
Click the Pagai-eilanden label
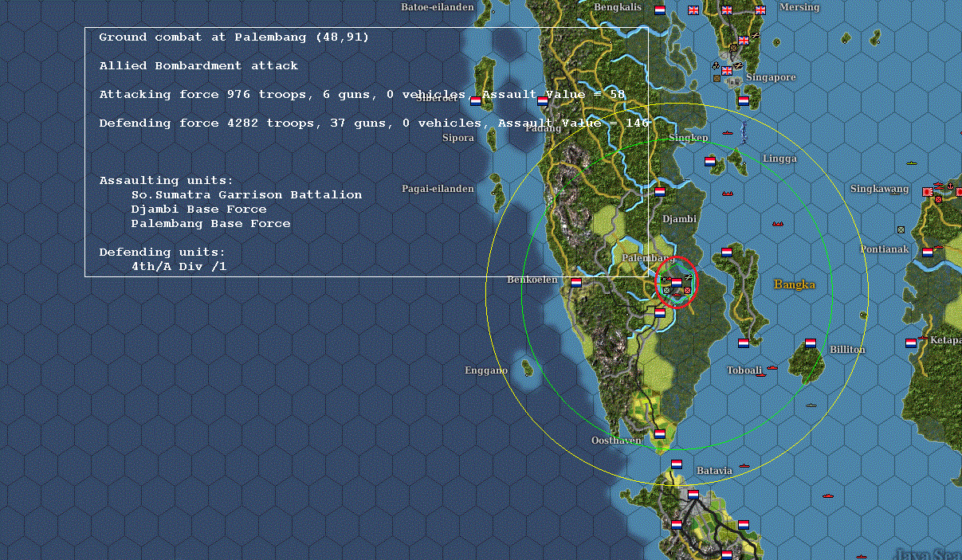[438, 189]
